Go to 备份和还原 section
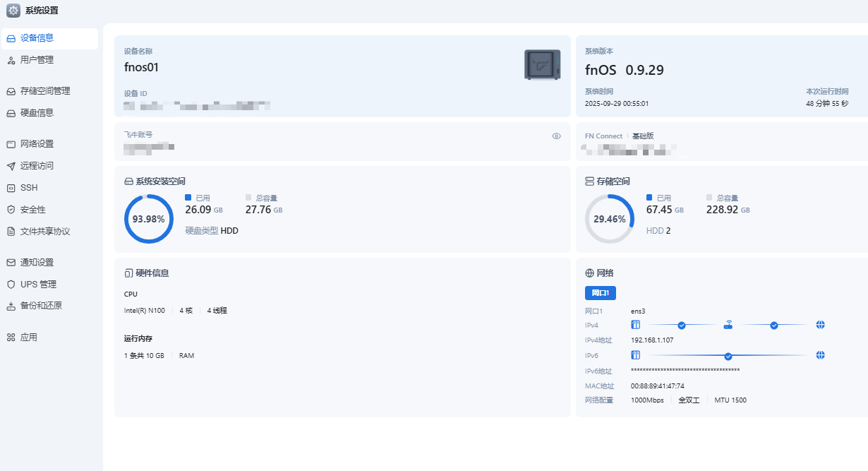Image resolution: width=868 pixels, height=471 pixels. [x=49, y=306]
